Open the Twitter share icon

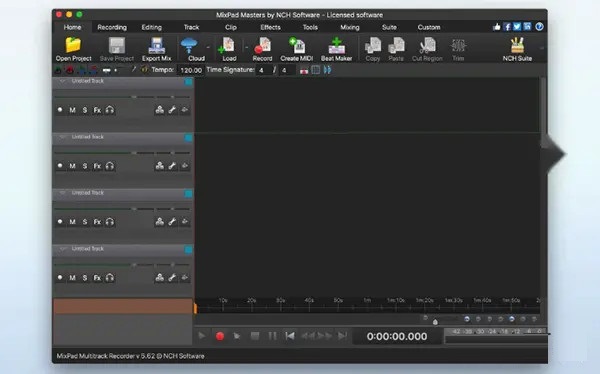(517, 27)
